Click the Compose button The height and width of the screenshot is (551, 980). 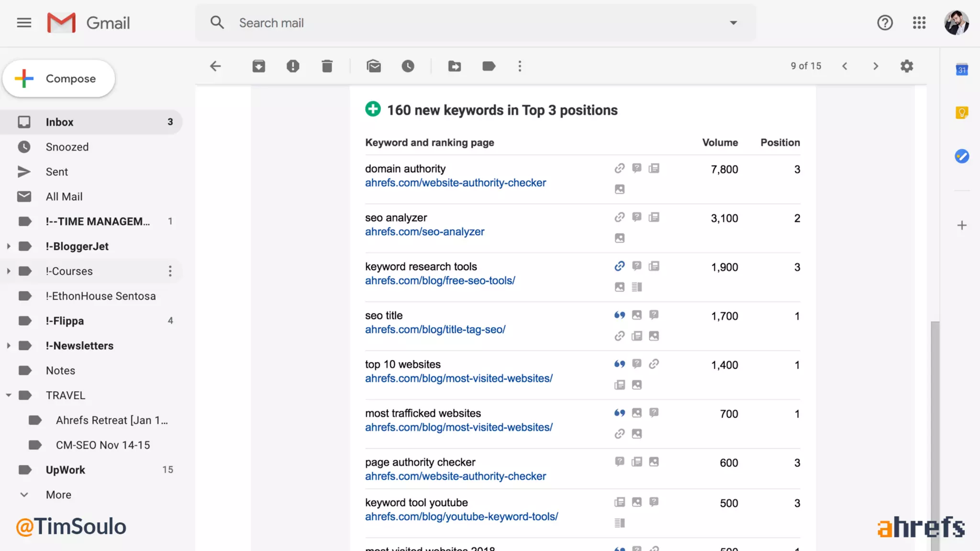(59, 78)
